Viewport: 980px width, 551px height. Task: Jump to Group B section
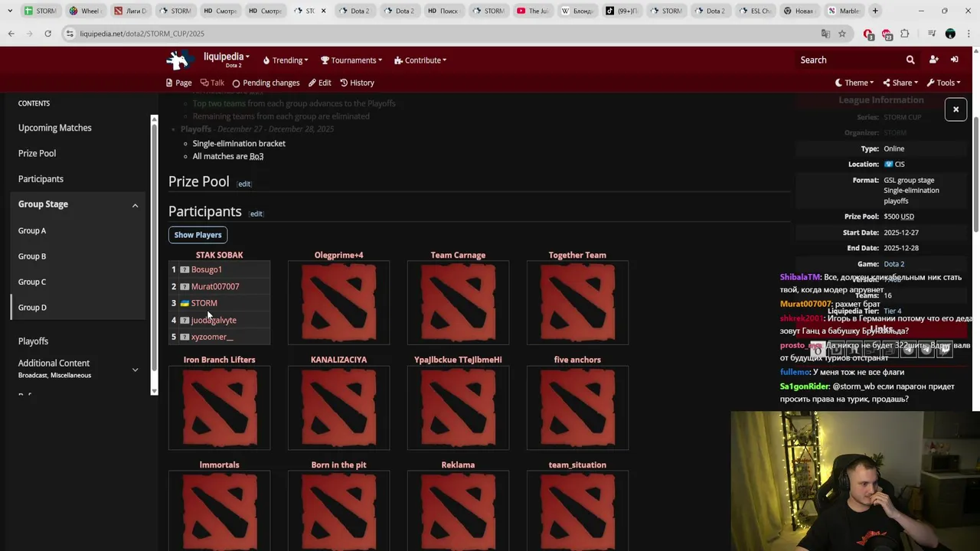(x=32, y=256)
